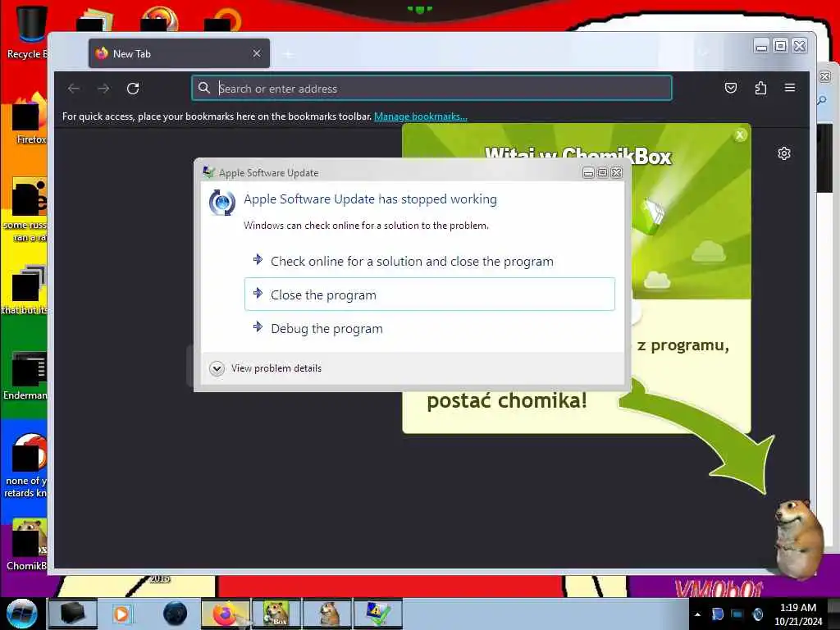Image resolution: width=840 pixels, height=630 pixels.
Task: Open the media player taskbar icon
Action: point(121,614)
